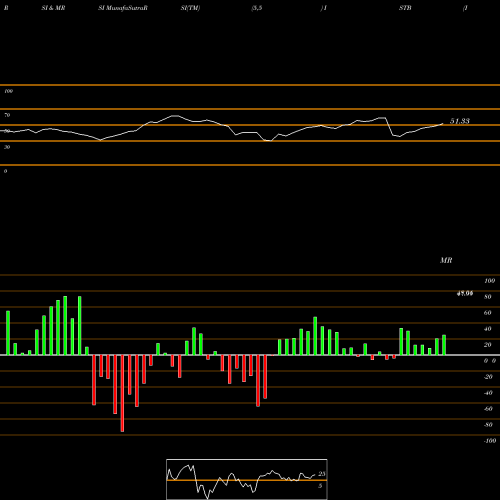The height and width of the screenshot is (500, 500).
Task: Click the tallest red histogram bar in the MR panel
Action: pyautogui.click(x=122, y=393)
